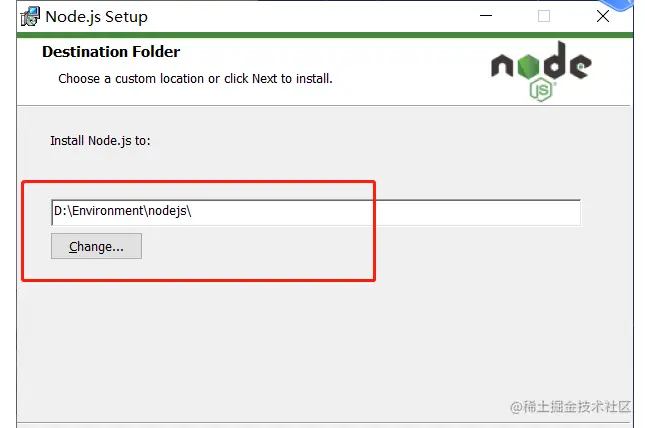Screen dimensions: 645x428
Task: Focus the install path input field
Action: tap(316, 212)
